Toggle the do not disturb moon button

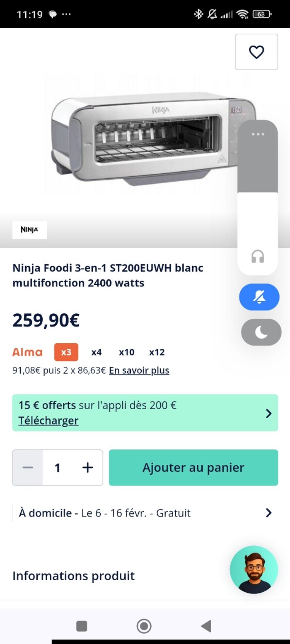(261, 332)
